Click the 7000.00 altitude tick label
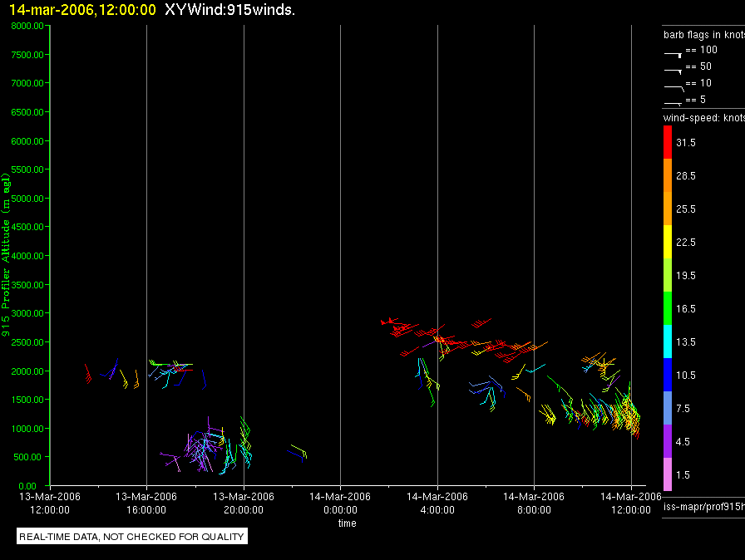745x560 pixels. point(27,83)
